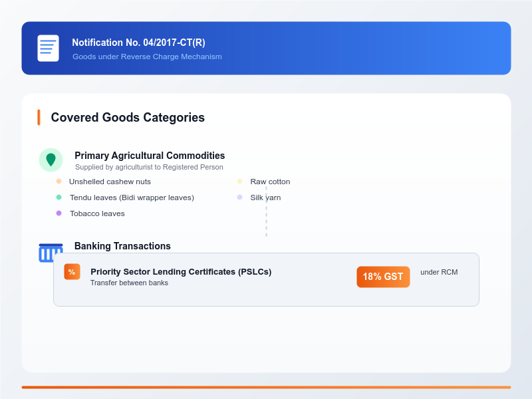This screenshot has height=399, width=532.
Task: Click the Tendu leaves (Bidi wrapper leaves) item
Action: [x=132, y=198]
